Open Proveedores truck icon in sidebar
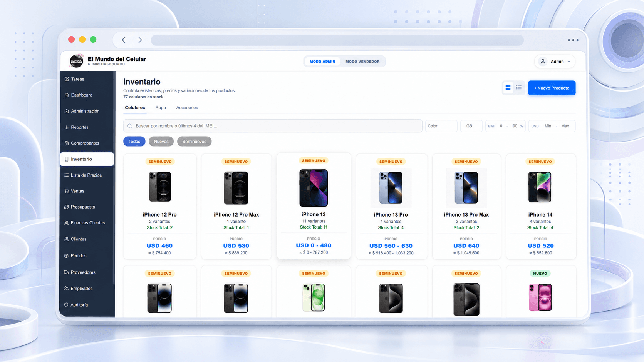The width and height of the screenshot is (644, 362). 67,272
